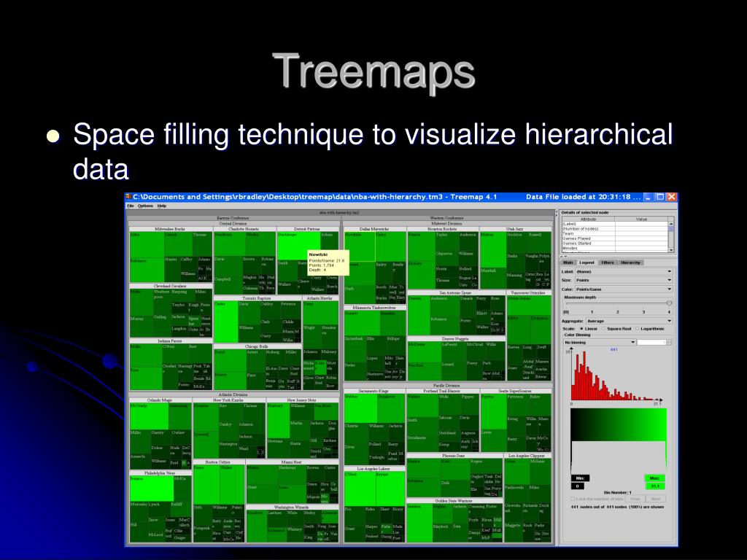Click the Midwest Division header

pyautogui.click(x=446, y=223)
